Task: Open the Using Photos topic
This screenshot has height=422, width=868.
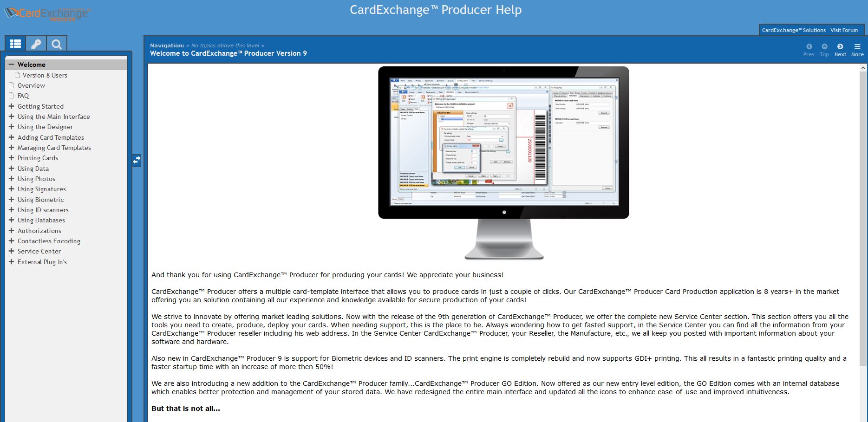Action: (36, 179)
